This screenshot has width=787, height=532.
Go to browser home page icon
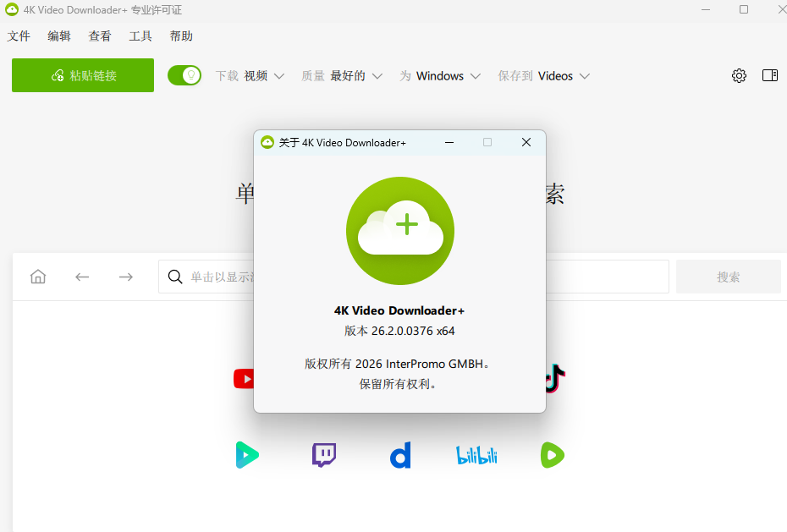[38, 277]
